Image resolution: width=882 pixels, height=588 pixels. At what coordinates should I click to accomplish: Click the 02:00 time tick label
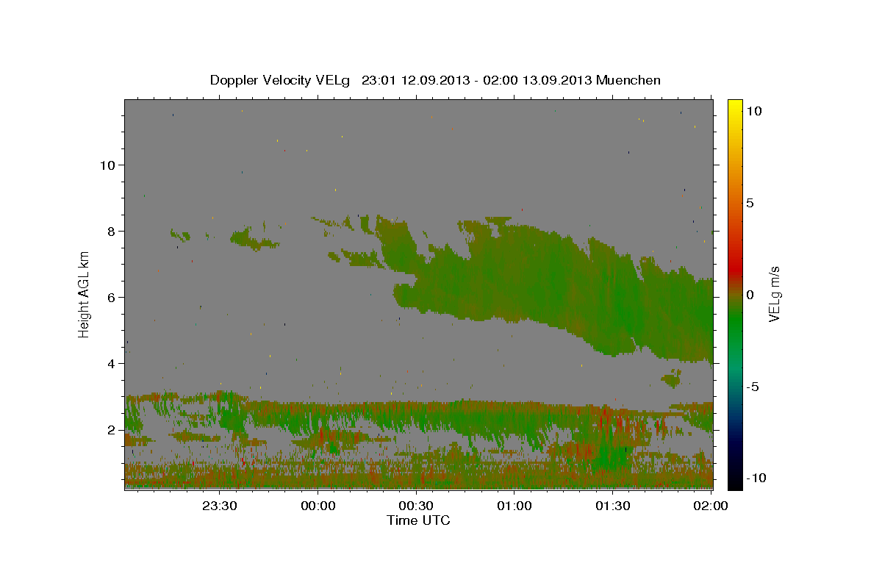(x=710, y=506)
